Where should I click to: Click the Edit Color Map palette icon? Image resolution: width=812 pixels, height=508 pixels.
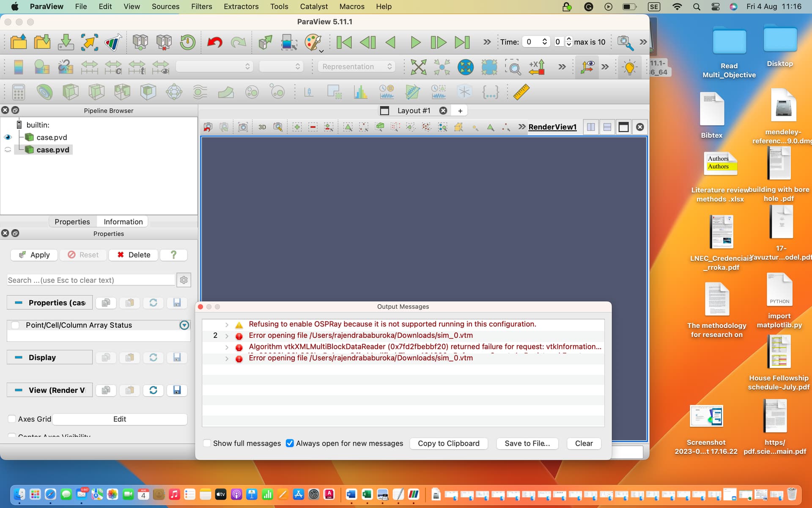pyautogui.click(x=313, y=42)
